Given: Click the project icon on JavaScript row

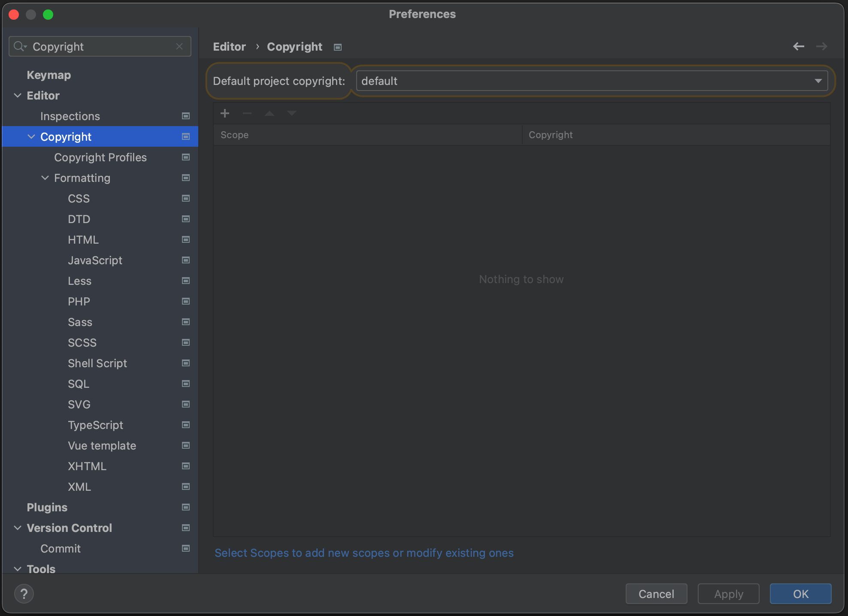Looking at the screenshot, I should click(186, 260).
